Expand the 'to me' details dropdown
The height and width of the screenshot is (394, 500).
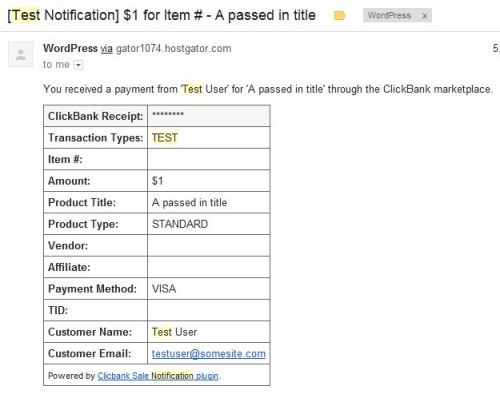[x=78, y=65]
